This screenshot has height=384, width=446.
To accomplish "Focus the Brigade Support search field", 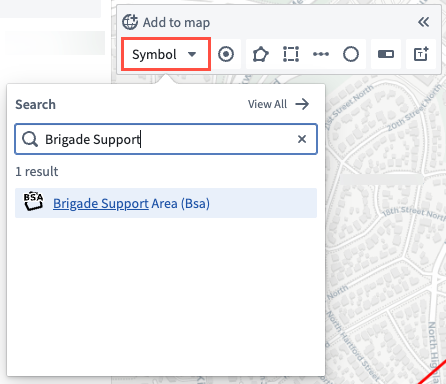I will click(166, 139).
